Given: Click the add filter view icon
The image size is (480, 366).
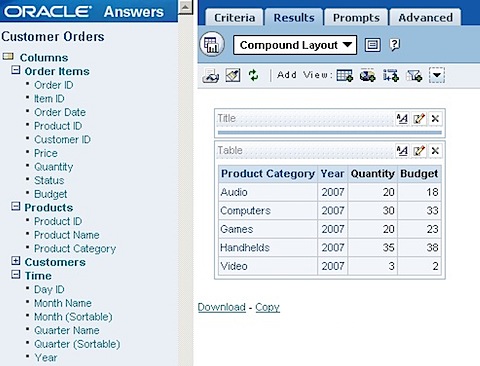Looking at the screenshot, I should pos(414,75).
